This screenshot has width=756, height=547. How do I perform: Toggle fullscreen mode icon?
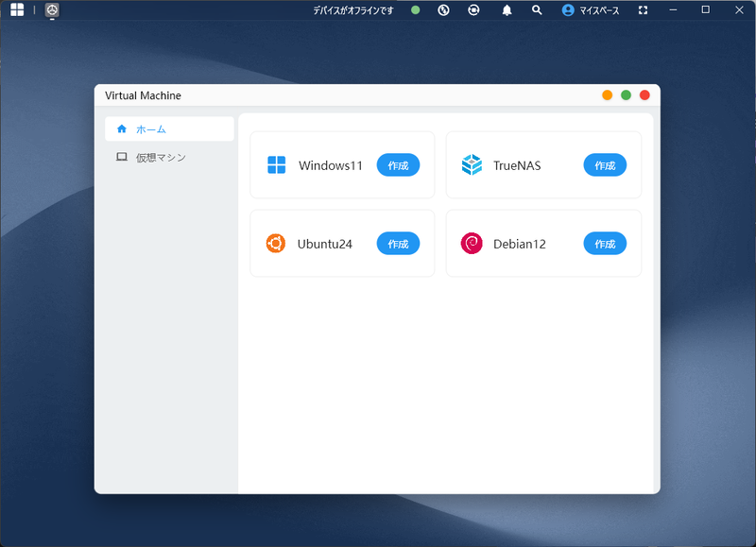[x=644, y=10]
